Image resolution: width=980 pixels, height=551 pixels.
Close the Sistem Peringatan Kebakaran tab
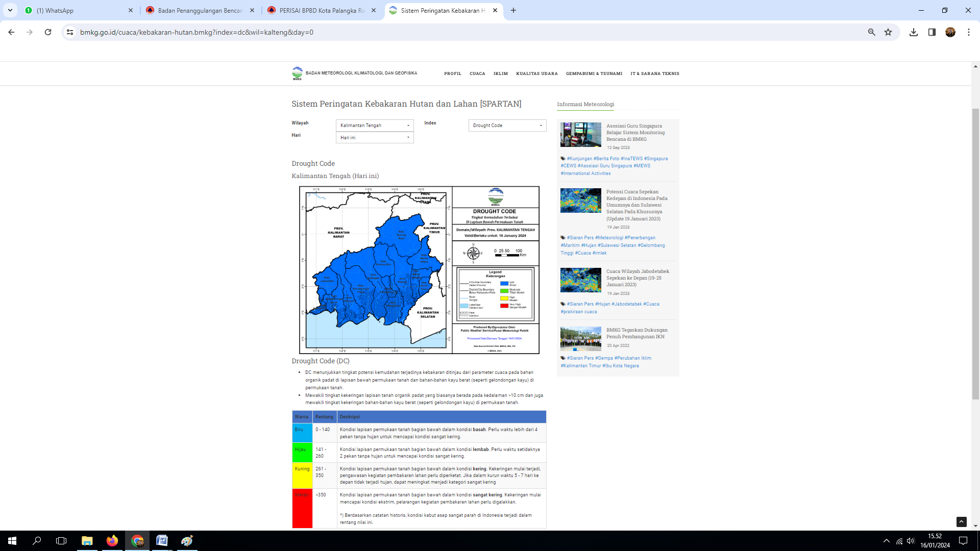point(495,10)
